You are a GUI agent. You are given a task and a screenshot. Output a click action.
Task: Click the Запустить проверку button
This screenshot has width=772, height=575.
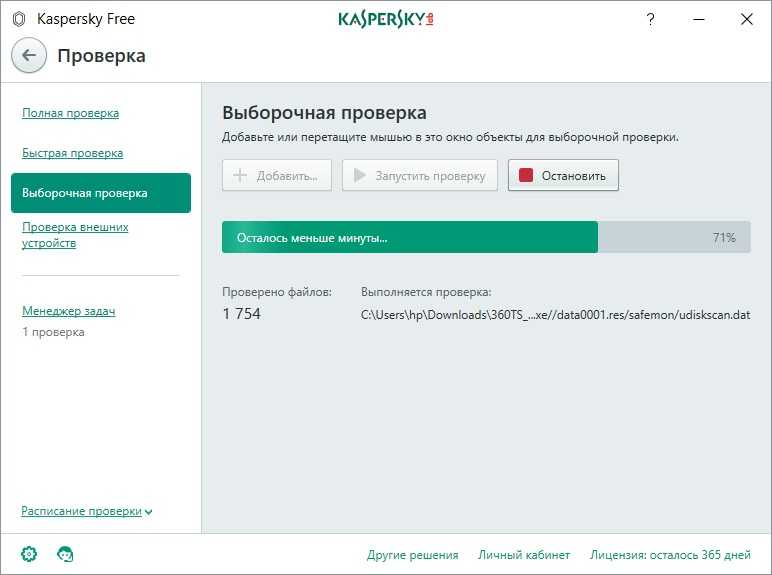(x=420, y=175)
